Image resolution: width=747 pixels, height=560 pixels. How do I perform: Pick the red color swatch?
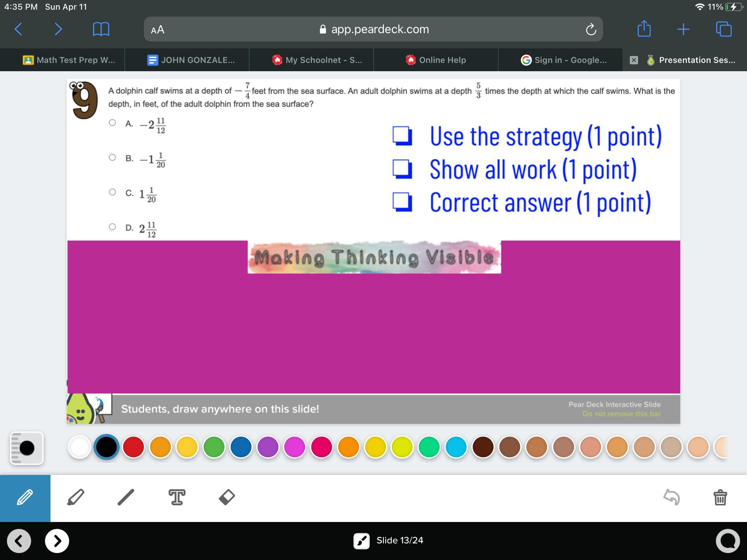(133, 447)
